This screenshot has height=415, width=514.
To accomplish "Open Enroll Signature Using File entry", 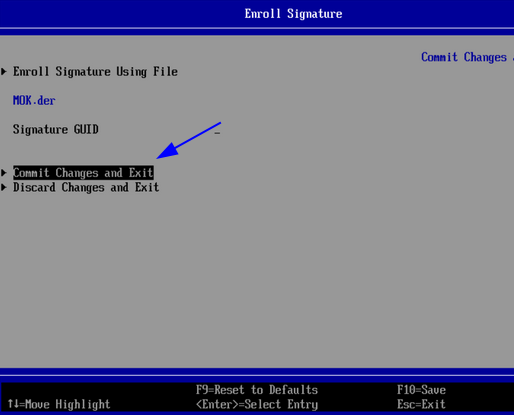I will coord(95,72).
